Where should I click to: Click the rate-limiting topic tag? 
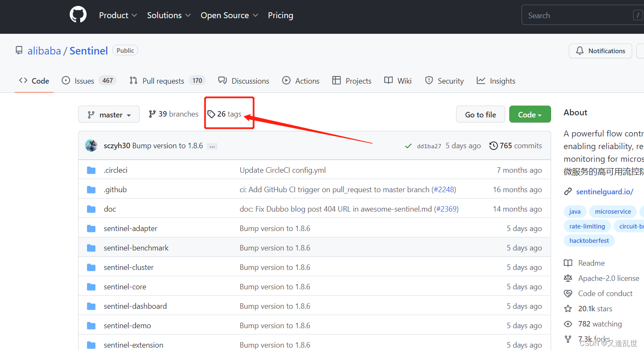587,226
